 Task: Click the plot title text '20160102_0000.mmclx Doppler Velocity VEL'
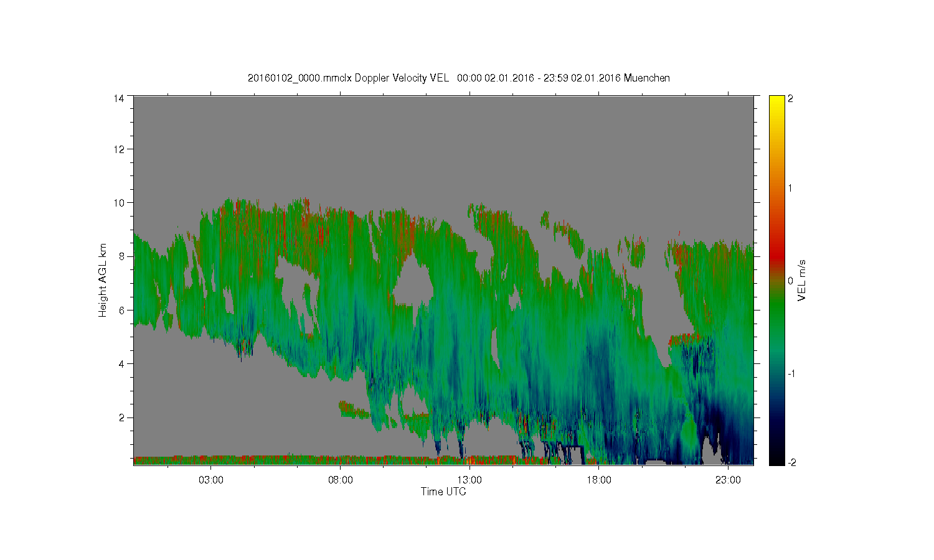click(x=348, y=78)
